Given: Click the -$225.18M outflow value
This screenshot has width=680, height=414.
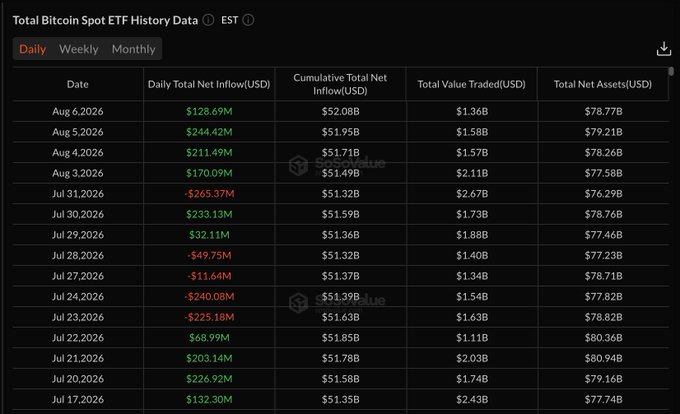Looking at the screenshot, I should click(x=209, y=317).
